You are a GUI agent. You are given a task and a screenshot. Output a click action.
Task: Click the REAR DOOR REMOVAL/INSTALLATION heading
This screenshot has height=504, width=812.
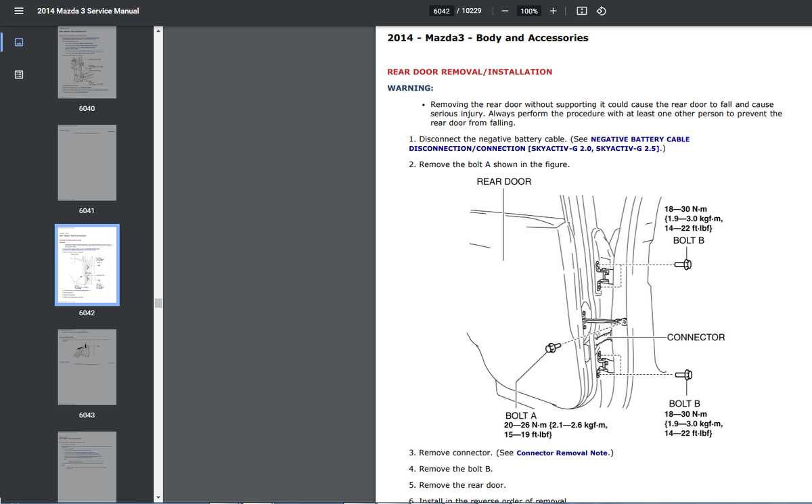click(x=470, y=72)
